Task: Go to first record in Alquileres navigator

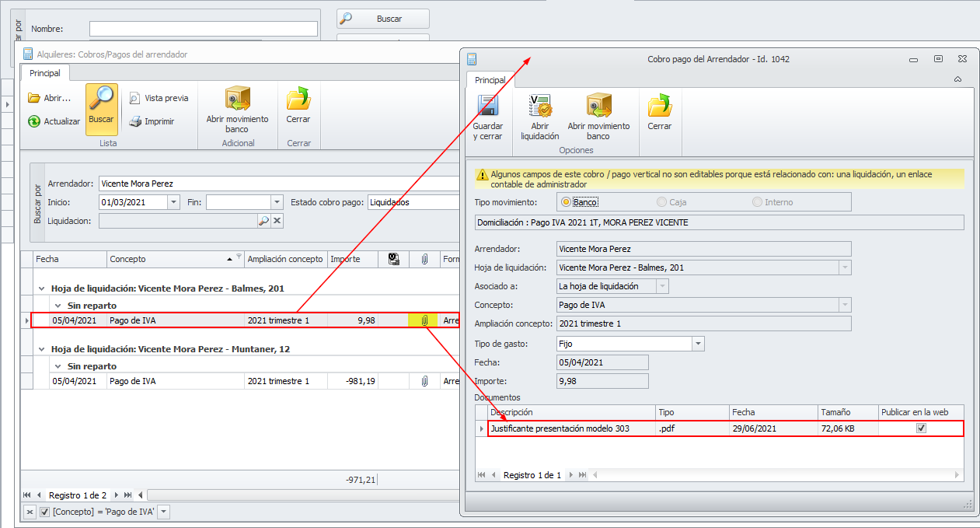Action: 28,495
